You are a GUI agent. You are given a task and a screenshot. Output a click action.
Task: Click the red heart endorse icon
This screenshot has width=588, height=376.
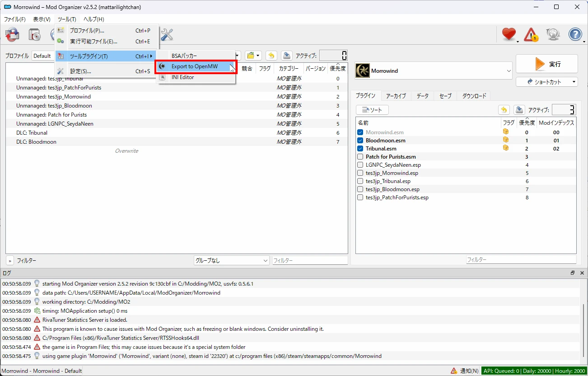pos(509,34)
